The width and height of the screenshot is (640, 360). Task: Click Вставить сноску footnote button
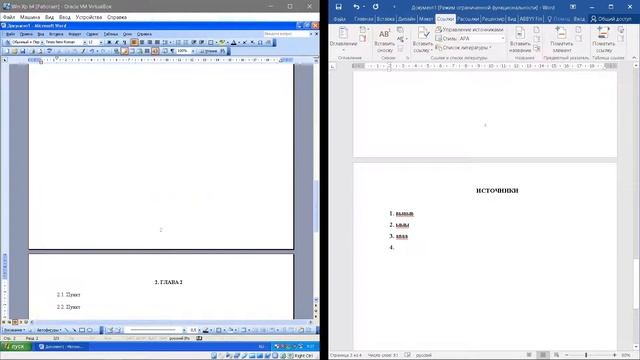[384, 41]
